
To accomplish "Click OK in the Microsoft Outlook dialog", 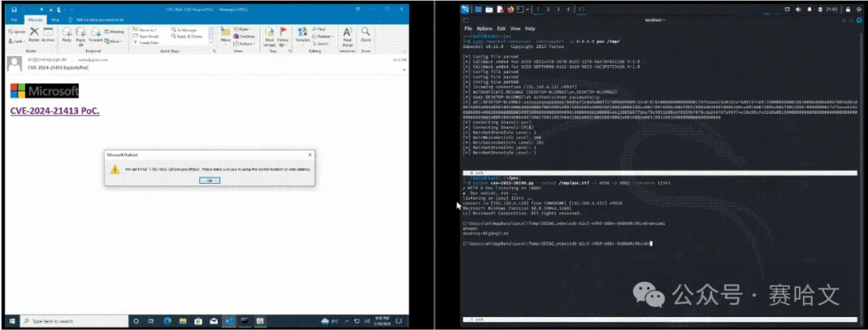I will coord(209,180).
